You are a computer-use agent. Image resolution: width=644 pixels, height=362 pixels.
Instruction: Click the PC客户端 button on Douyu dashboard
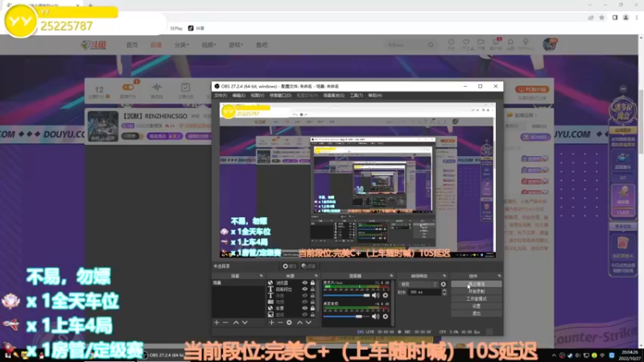click(532, 89)
